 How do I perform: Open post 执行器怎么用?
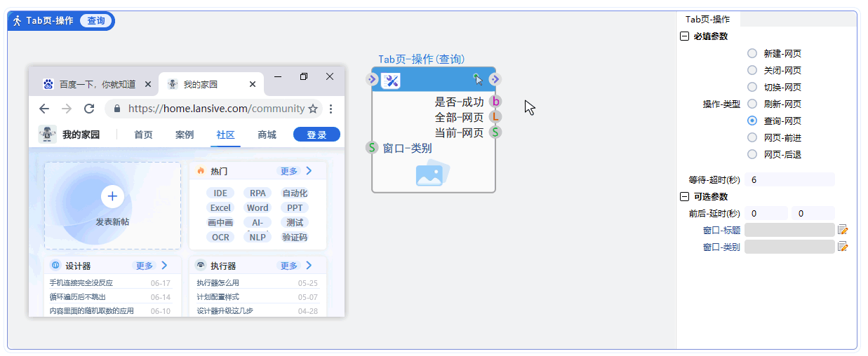pos(218,283)
